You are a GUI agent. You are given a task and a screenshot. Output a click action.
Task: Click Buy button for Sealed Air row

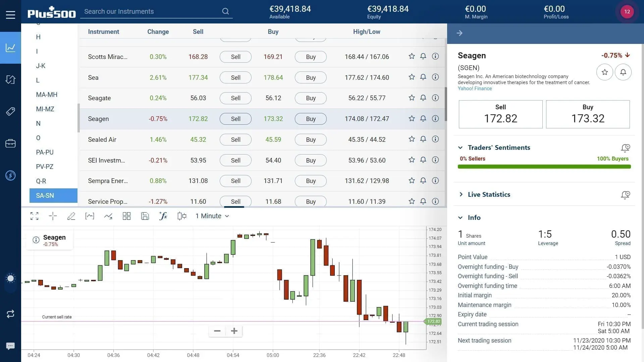[311, 139]
